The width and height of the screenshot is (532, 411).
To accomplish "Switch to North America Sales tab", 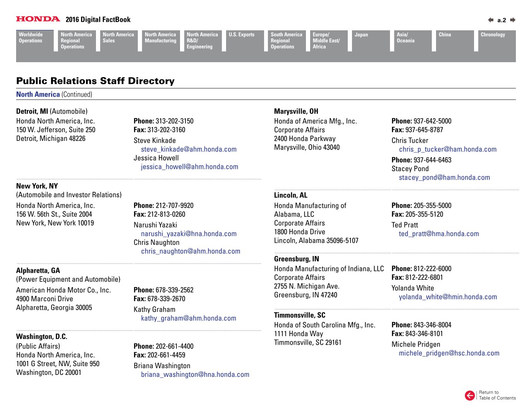I will (x=119, y=41).
